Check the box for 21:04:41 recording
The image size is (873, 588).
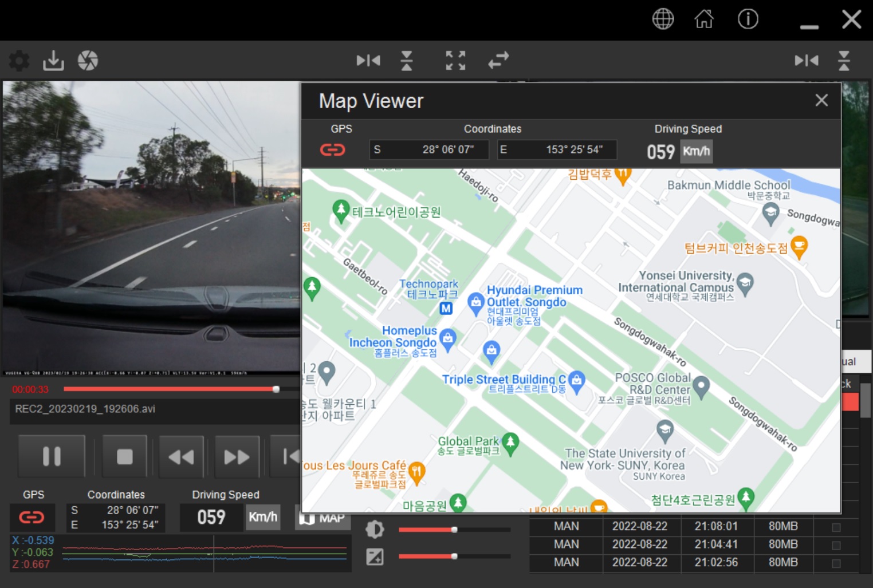point(836,545)
